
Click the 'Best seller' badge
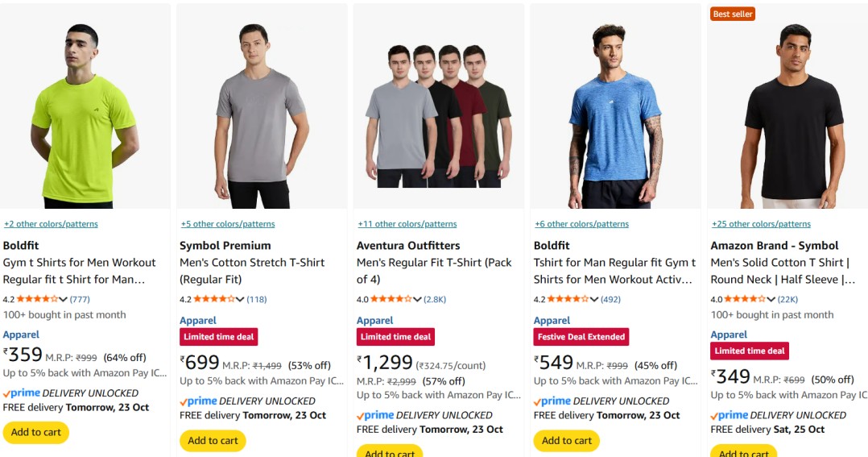(x=732, y=14)
